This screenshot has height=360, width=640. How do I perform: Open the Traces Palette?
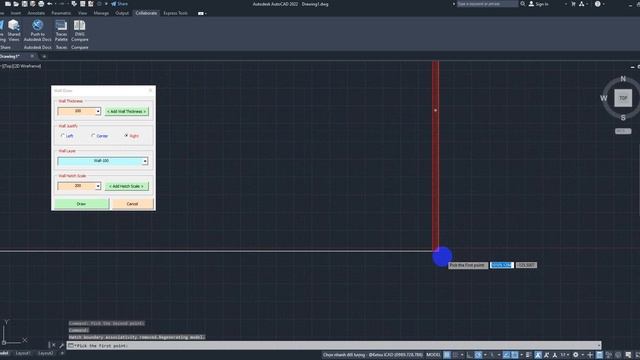pyautogui.click(x=61, y=31)
